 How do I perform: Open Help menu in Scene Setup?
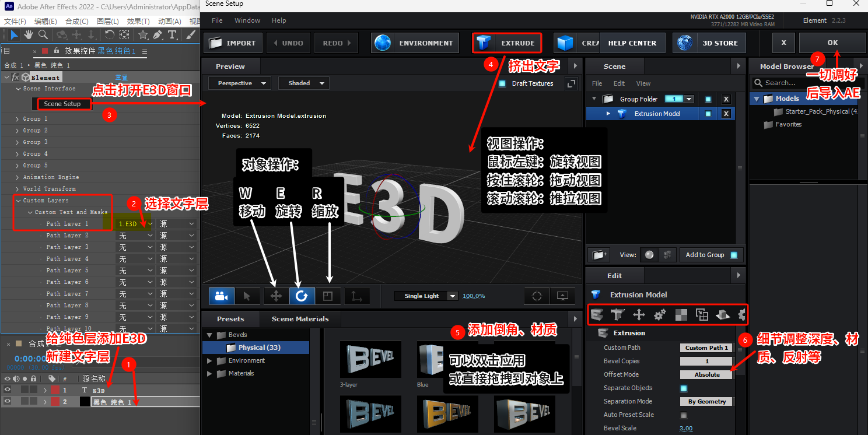point(279,20)
